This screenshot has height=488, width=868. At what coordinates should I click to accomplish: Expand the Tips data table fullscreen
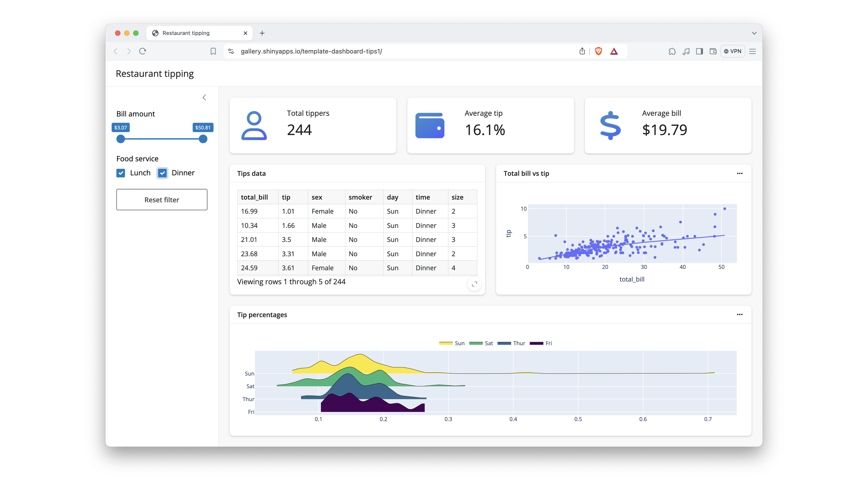(474, 284)
